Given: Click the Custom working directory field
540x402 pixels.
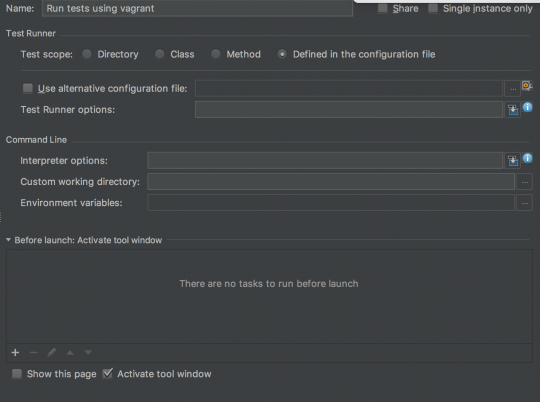Looking at the screenshot, I should click(x=331, y=182).
